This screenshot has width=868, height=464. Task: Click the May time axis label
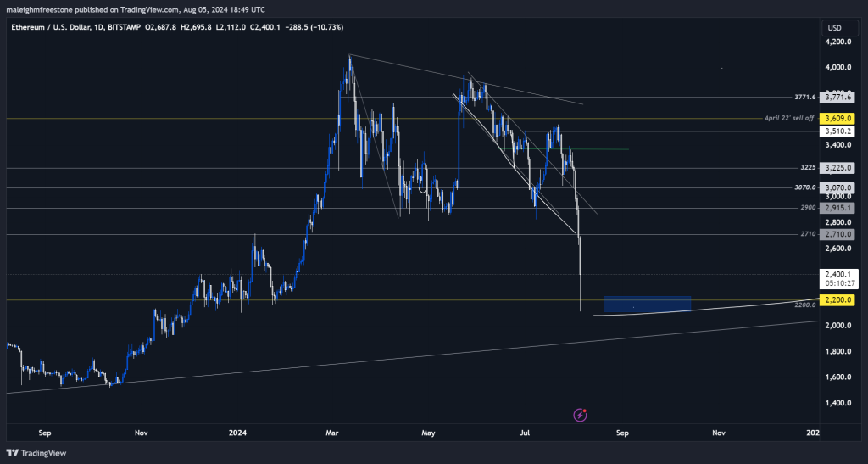428,433
